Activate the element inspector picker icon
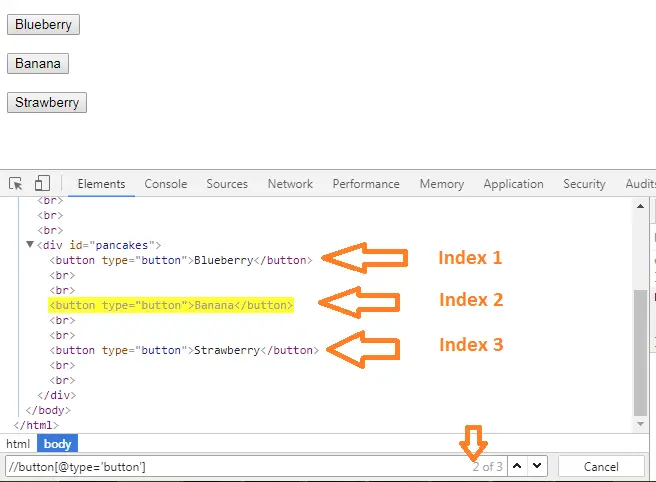This screenshot has width=656, height=482. (16, 184)
